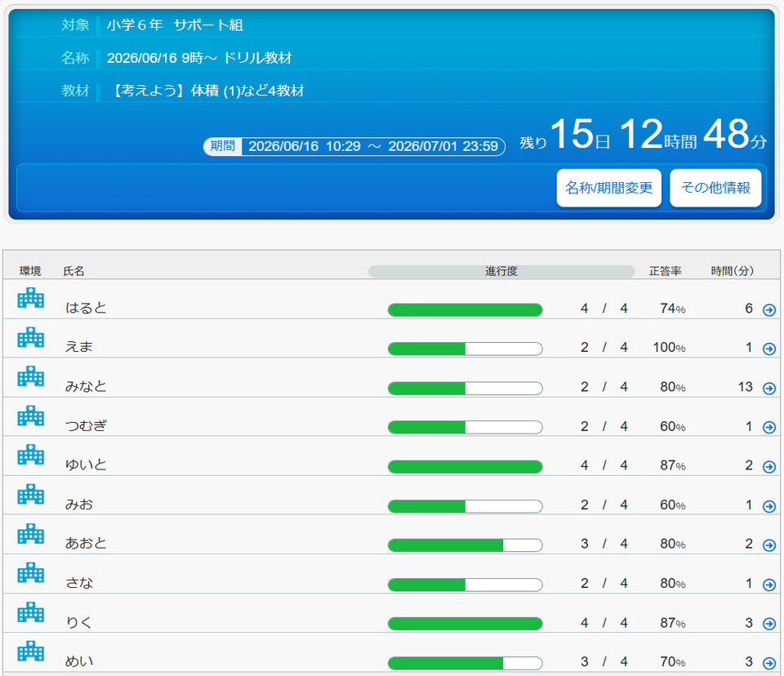This screenshot has height=676, width=784.
Task: Click the school building icon for みなと
Action: pos(31,376)
